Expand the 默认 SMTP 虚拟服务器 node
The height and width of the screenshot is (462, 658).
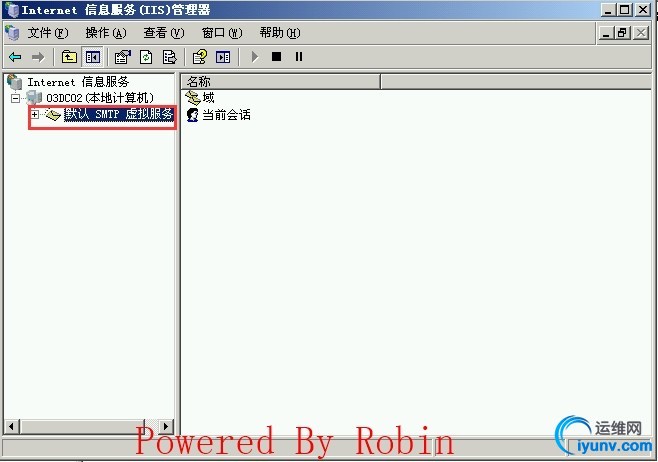(35, 114)
